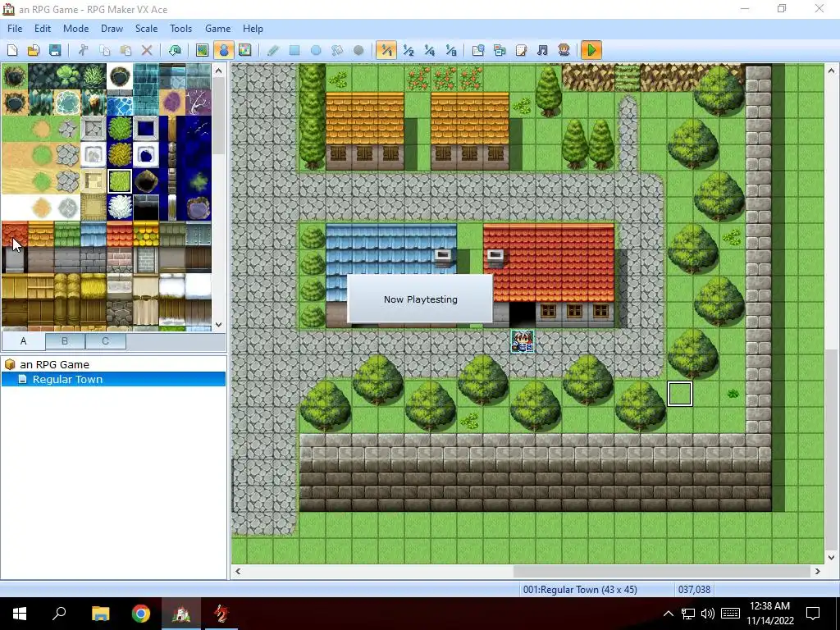Set map scale to 1/2
Image resolution: width=840 pixels, height=630 pixels.
coord(409,50)
